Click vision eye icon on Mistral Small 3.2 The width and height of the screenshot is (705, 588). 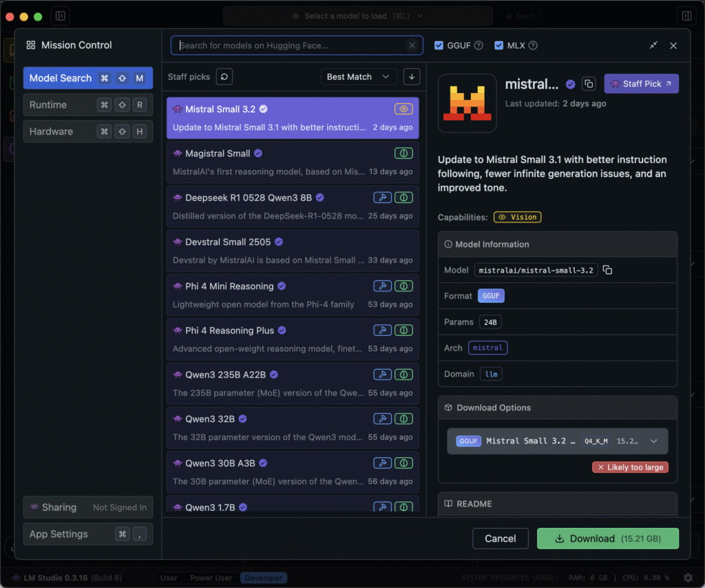point(403,109)
